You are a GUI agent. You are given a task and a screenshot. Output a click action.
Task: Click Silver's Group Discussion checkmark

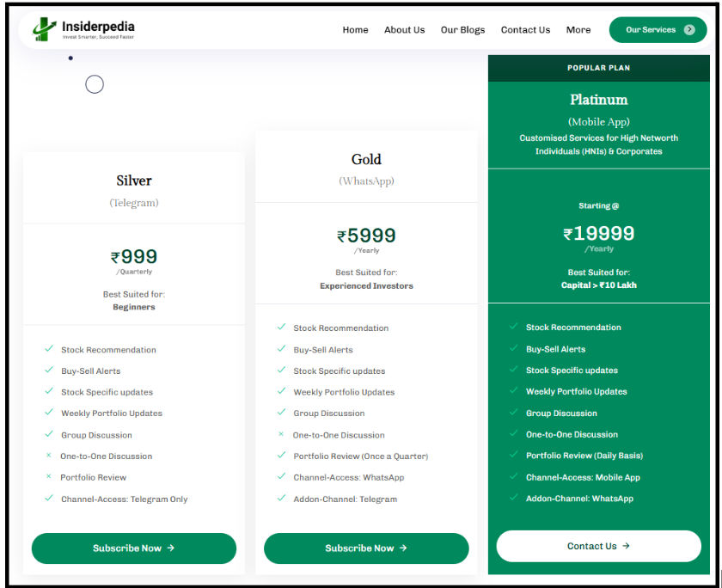[x=49, y=434]
